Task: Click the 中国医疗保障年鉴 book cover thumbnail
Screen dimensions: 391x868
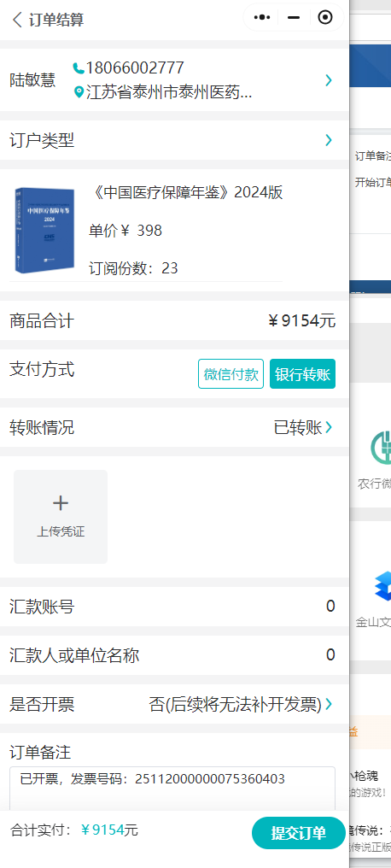Action: point(44,231)
